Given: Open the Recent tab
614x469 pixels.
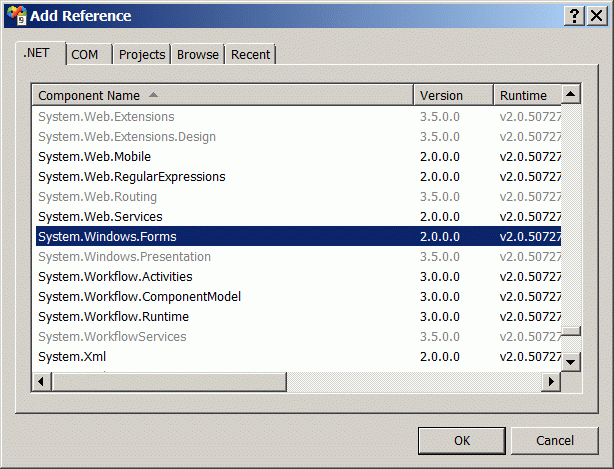Looking at the screenshot, I should (x=251, y=54).
